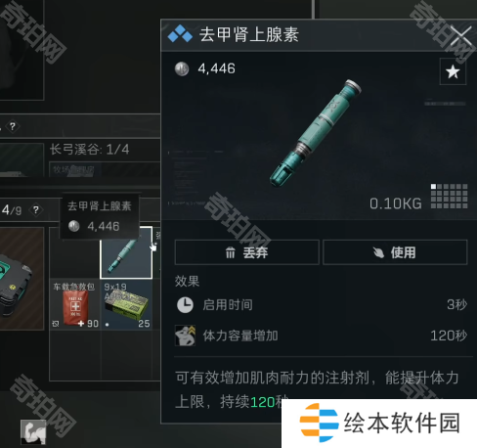
Task: Select the 长弓溪谷 1/4 map entry
Action: [x=90, y=150]
